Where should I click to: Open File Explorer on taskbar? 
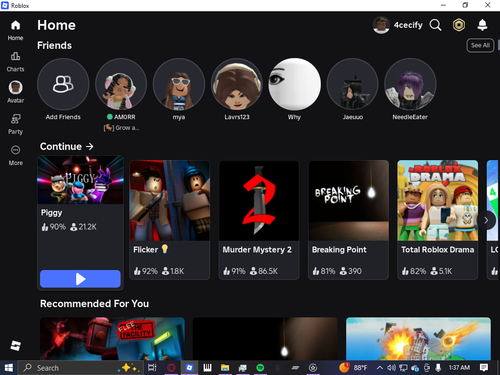tap(225, 368)
